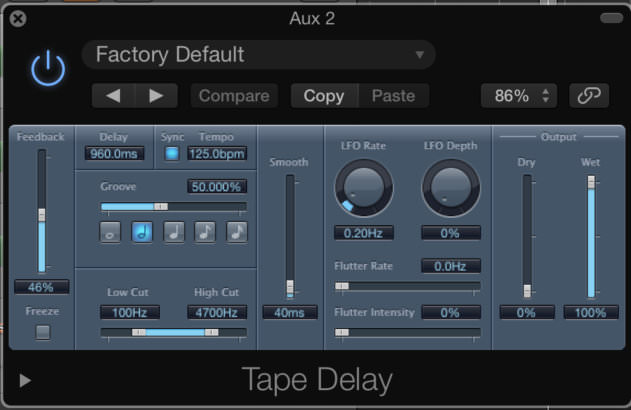Click the Low Cut filter slider handle
Image resolution: width=631 pixels, height=410 pixels.
139,332
